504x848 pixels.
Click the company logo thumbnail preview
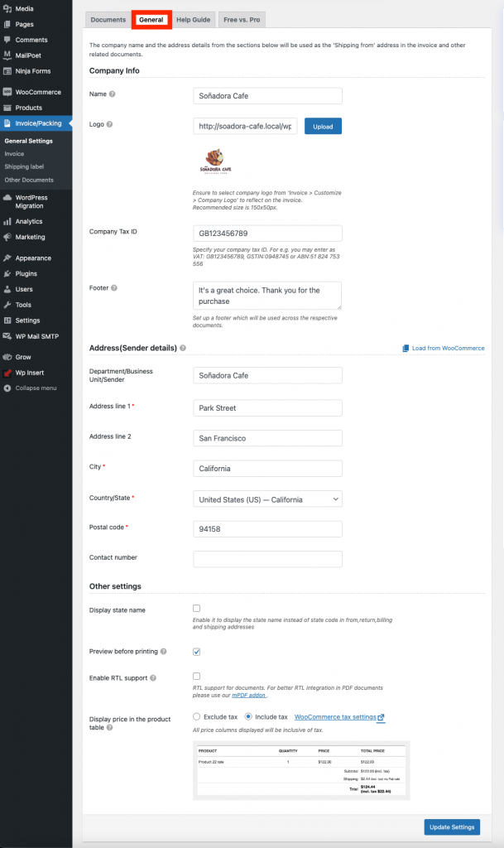click(214, 161)
